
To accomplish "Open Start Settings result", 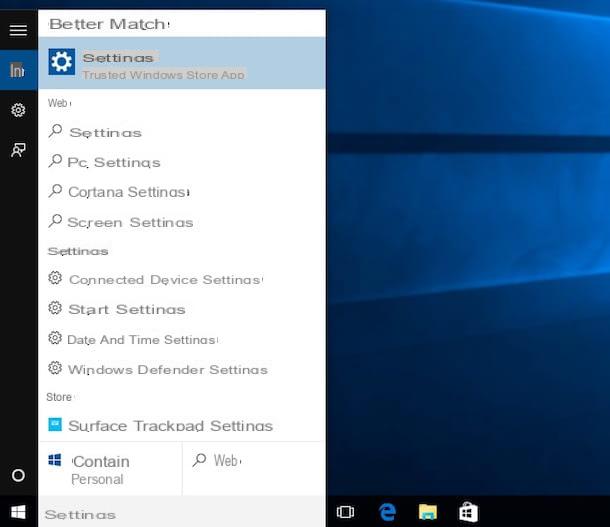I will tap(182, 309).
